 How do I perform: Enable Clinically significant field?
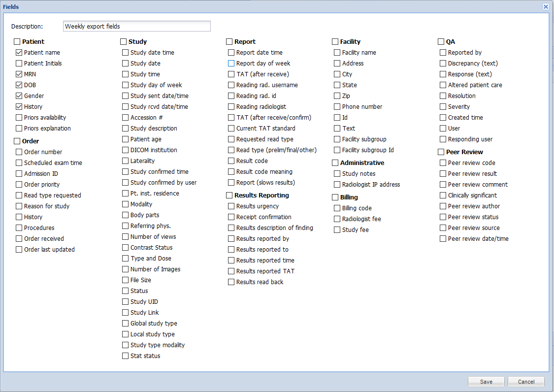(443, 196)
